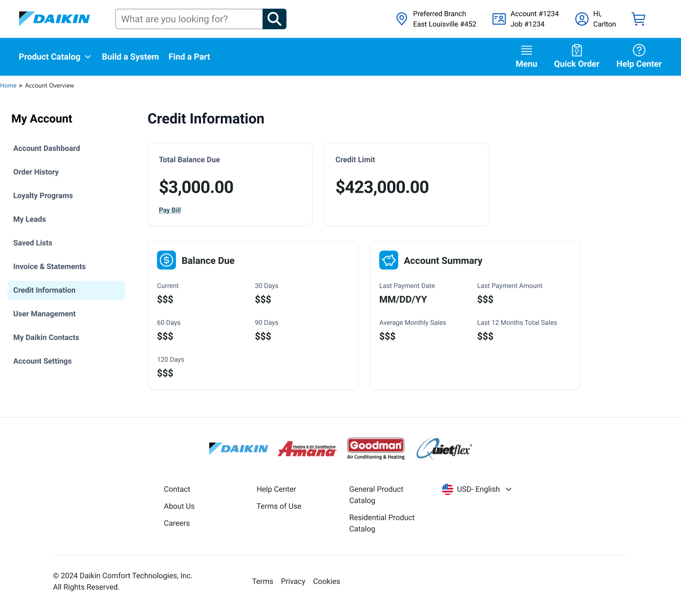The height and width of the screenshot is (616, 681).
Task: Click the footer Daikin brand logo
Action: pyautogui.click(x=238, y=449)
